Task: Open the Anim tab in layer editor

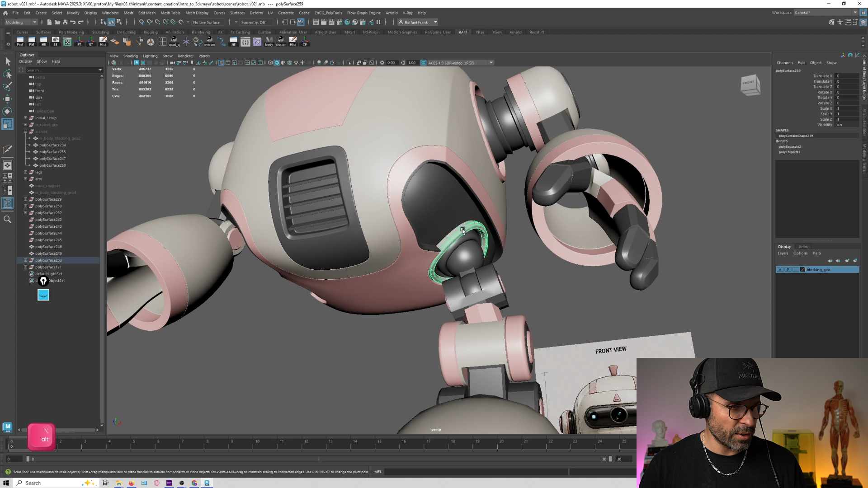Action: coord(803,247)
